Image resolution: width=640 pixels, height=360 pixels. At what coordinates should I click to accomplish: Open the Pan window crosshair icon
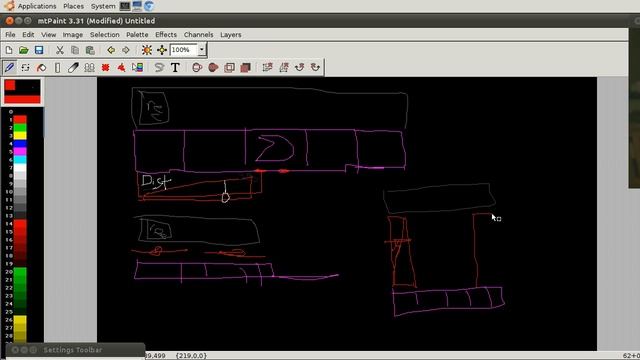coord(162,50)
